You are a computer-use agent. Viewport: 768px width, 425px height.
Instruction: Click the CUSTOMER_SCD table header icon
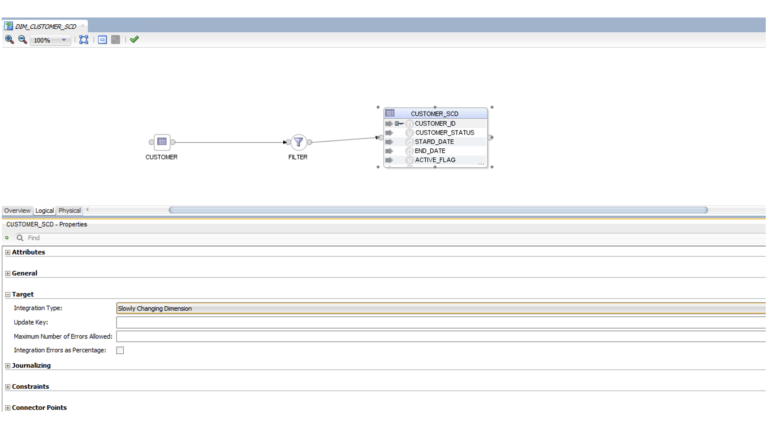point(391,113)
